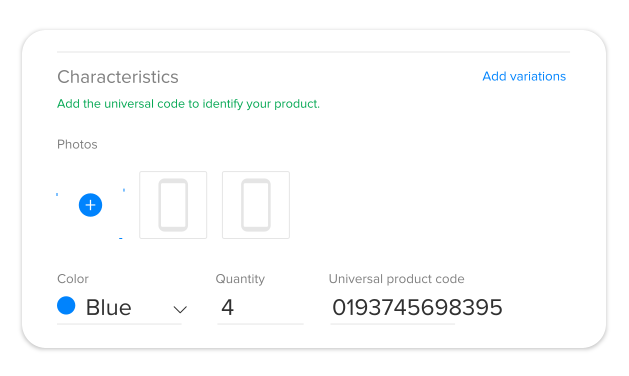Click the 0193745698395 code value
Image resolution: width=629 pixels, height=376 pixels.
[417, 307]
